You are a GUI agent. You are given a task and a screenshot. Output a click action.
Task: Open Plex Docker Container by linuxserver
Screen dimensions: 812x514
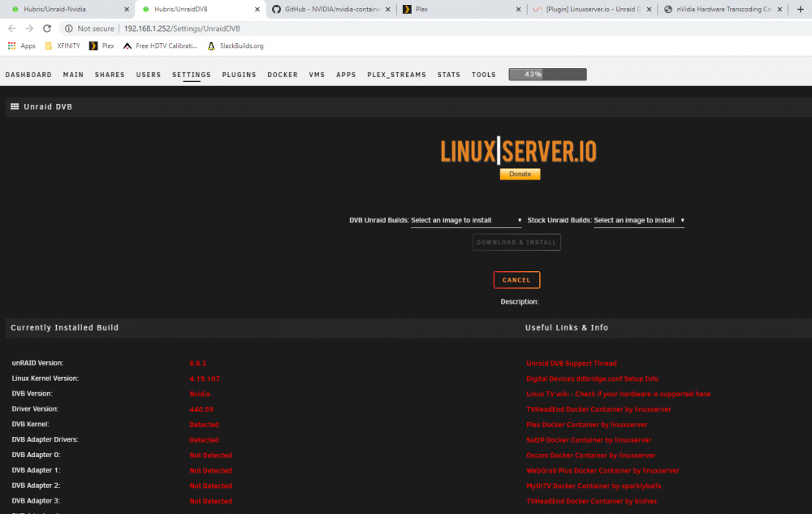[x=587, y=425]
